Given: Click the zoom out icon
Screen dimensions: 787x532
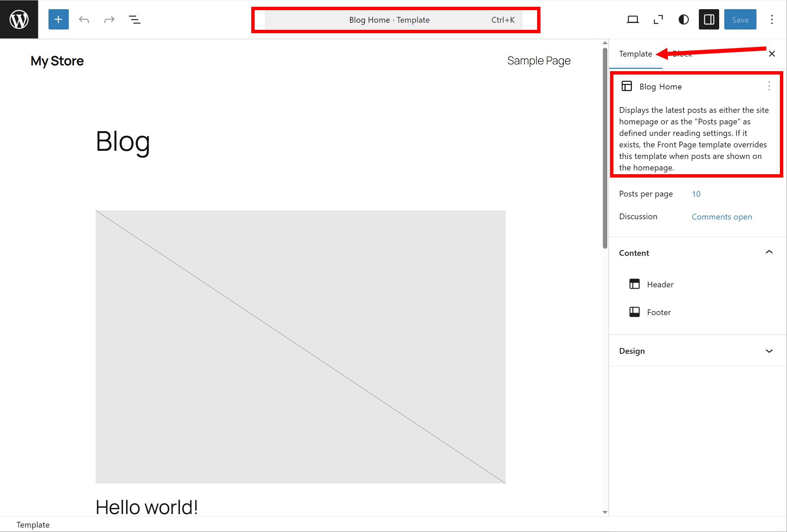Looking at the screenshot, I should click(658, 20).
